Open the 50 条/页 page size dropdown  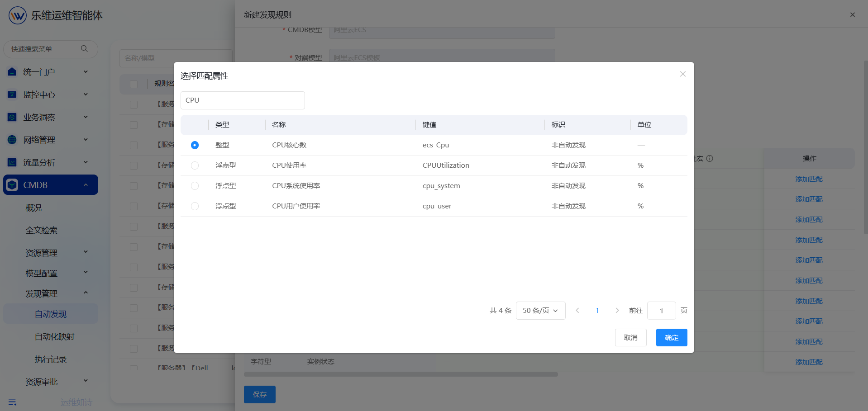point(540,311)
